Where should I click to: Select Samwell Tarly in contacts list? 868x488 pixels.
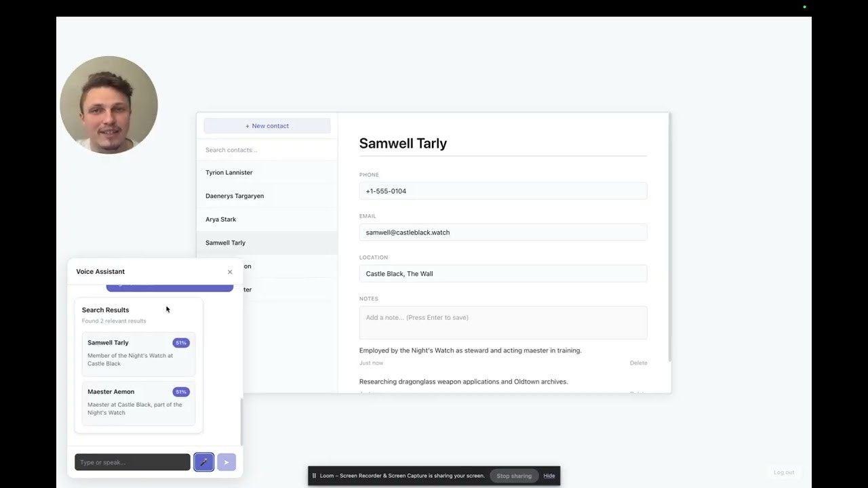point(267,243)
